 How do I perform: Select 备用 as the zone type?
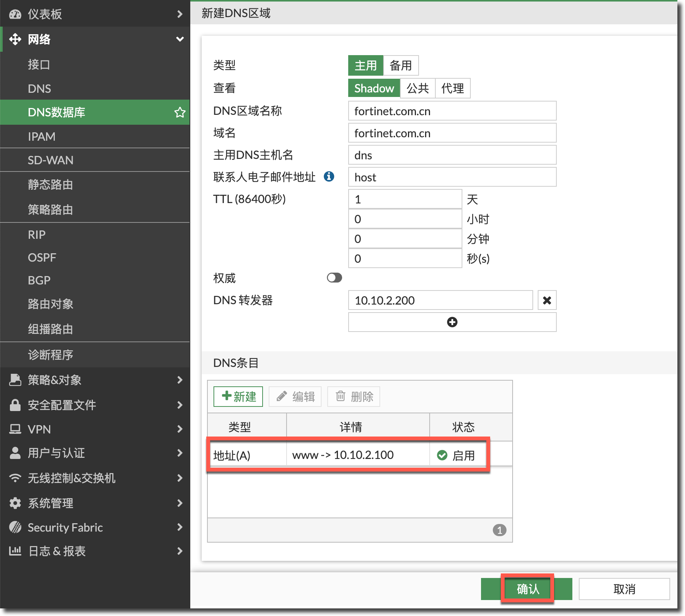[x=401, y=65]
